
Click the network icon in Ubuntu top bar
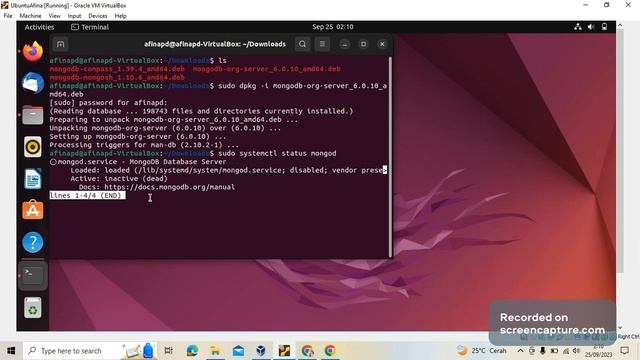click(x=578, y=27)
